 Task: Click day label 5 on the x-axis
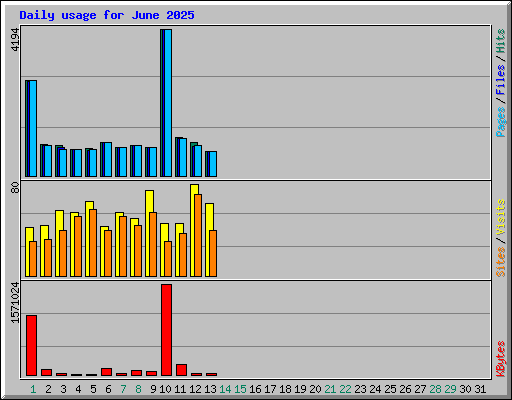93,389
